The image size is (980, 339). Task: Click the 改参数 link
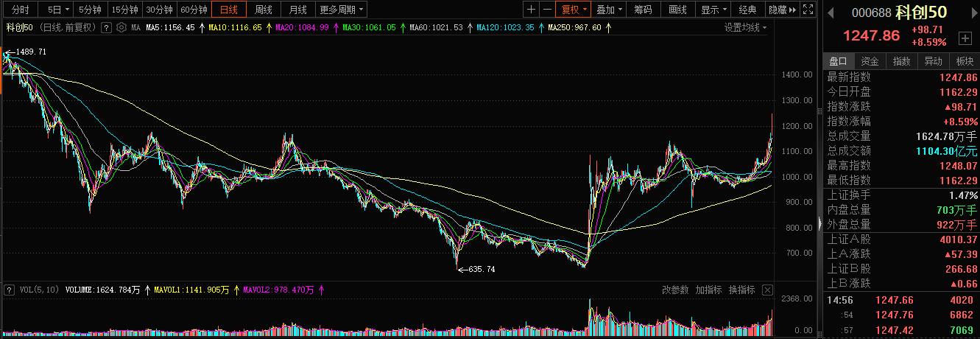[x=674, y=290]
